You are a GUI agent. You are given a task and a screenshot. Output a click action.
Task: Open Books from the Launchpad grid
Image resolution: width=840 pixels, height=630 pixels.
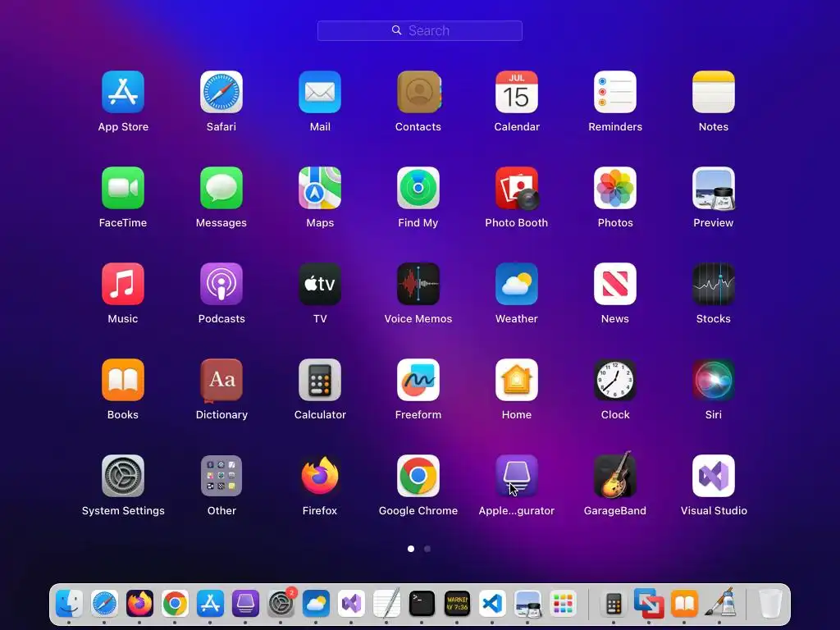tap(123, 380)
